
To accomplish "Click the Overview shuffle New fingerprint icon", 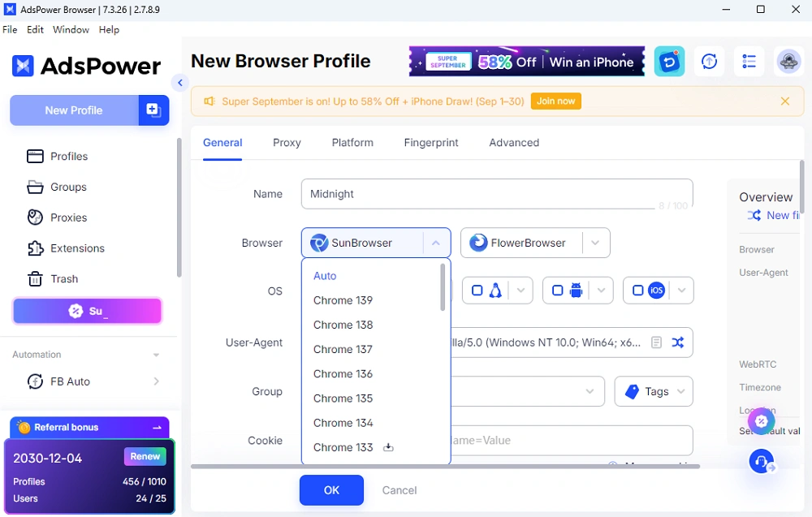I will [754, 215].
